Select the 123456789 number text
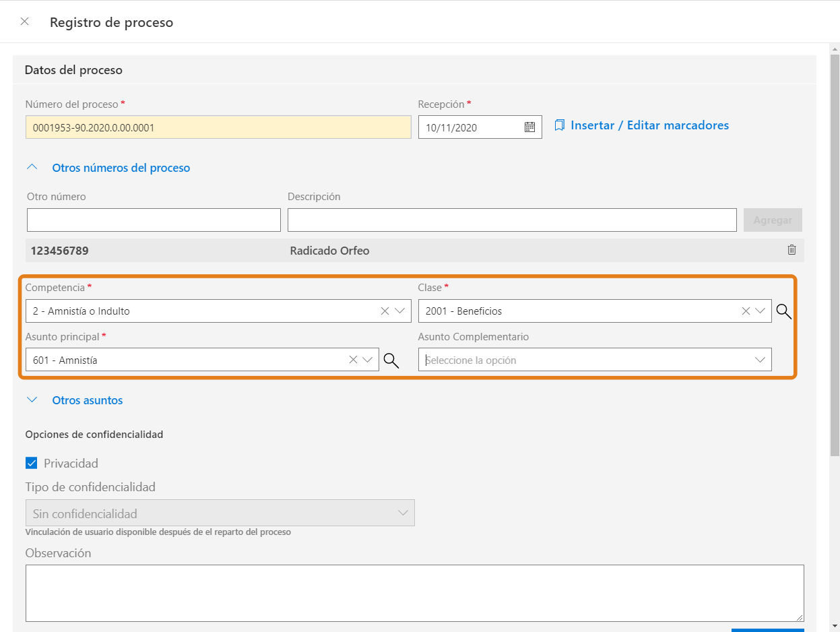This screenshot has width=840, height=632. point(59,251)
